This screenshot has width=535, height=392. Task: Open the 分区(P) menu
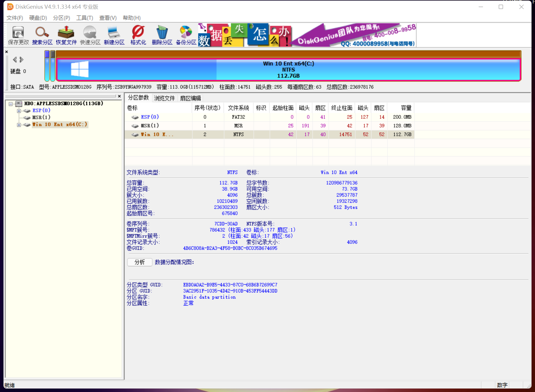[62, 18]
